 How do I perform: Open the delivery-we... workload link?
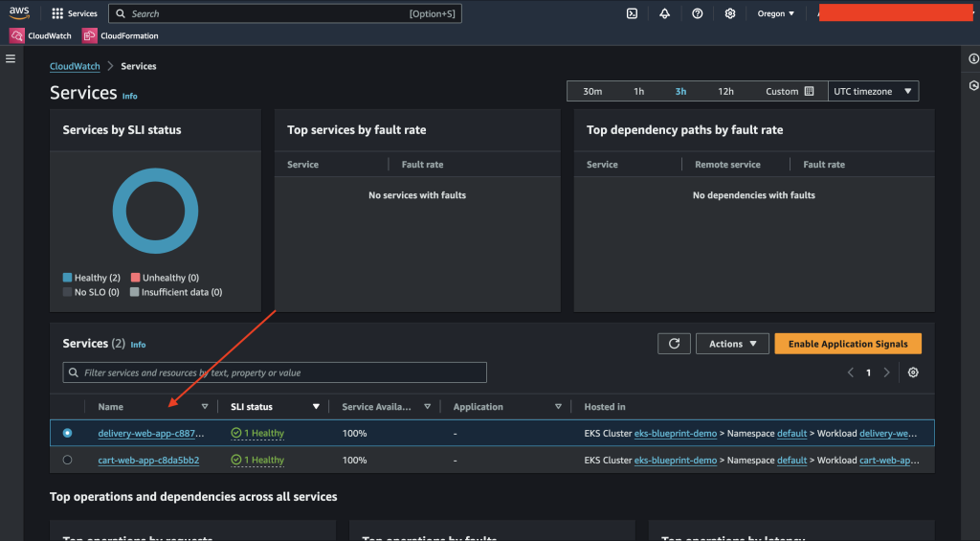(888, 433)
